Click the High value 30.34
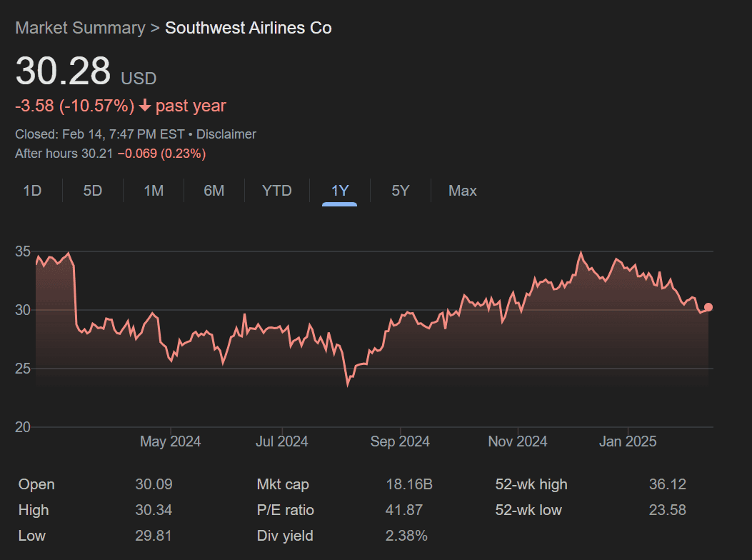 pos(154,509)
